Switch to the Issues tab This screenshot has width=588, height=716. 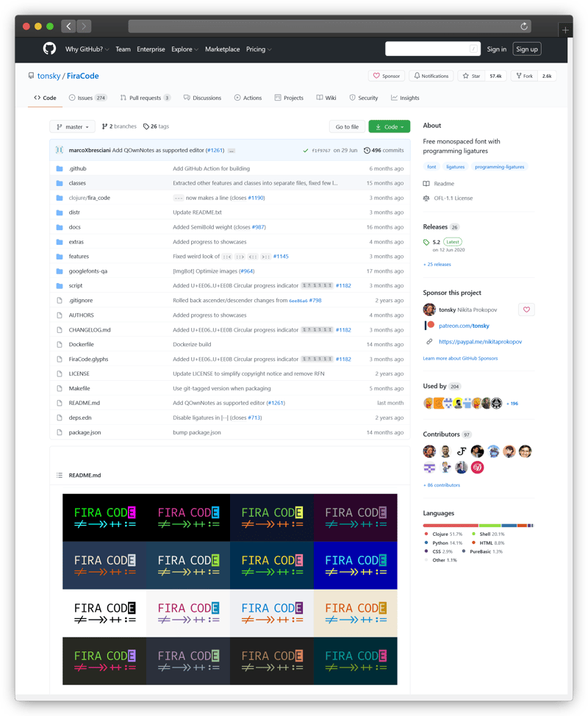tap(87, 98)
